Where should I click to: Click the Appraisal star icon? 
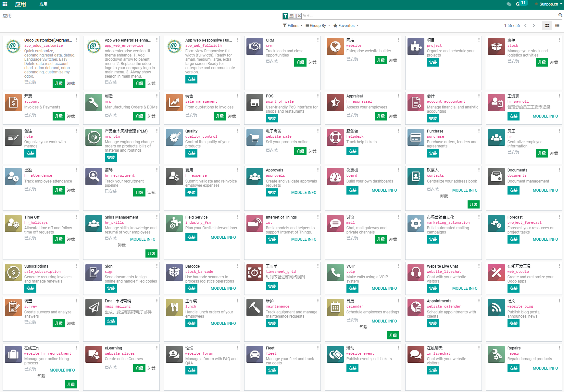pos(335,102)
